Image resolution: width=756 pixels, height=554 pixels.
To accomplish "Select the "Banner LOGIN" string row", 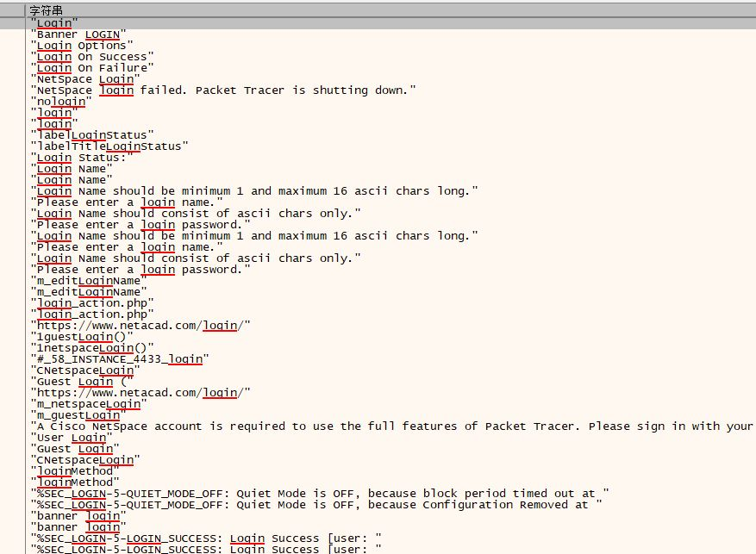I will tap(78, 34).
